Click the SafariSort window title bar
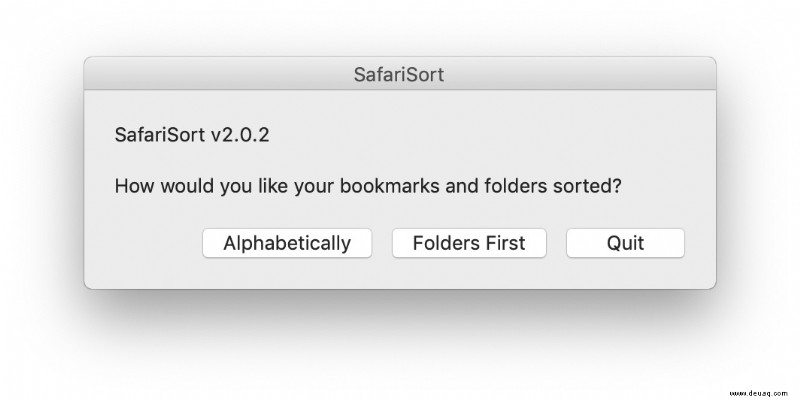Viewport: 800px width, 400px height. pyautogui.click(x=399, y=74)
